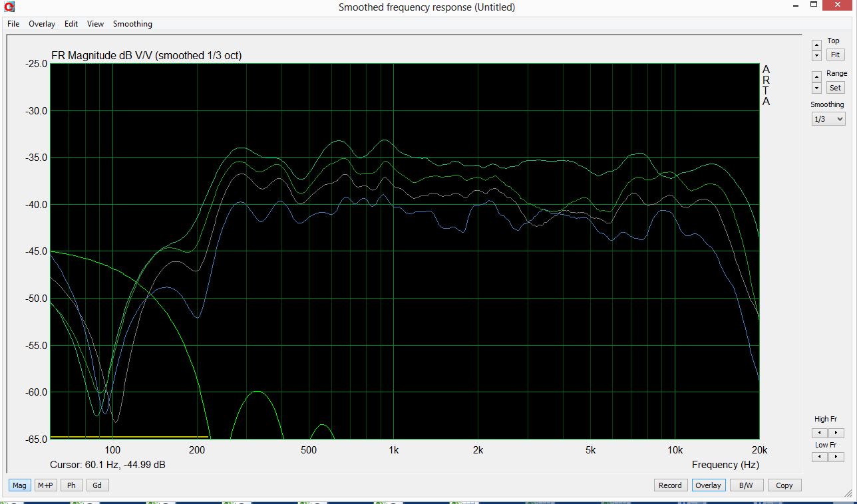Open the Overlay menu in the menu bar

point(42,24)
